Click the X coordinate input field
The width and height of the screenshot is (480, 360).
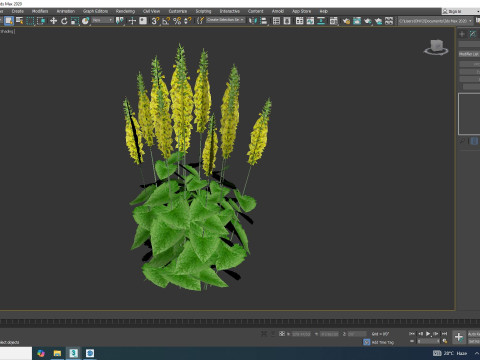tap(301, 334)
